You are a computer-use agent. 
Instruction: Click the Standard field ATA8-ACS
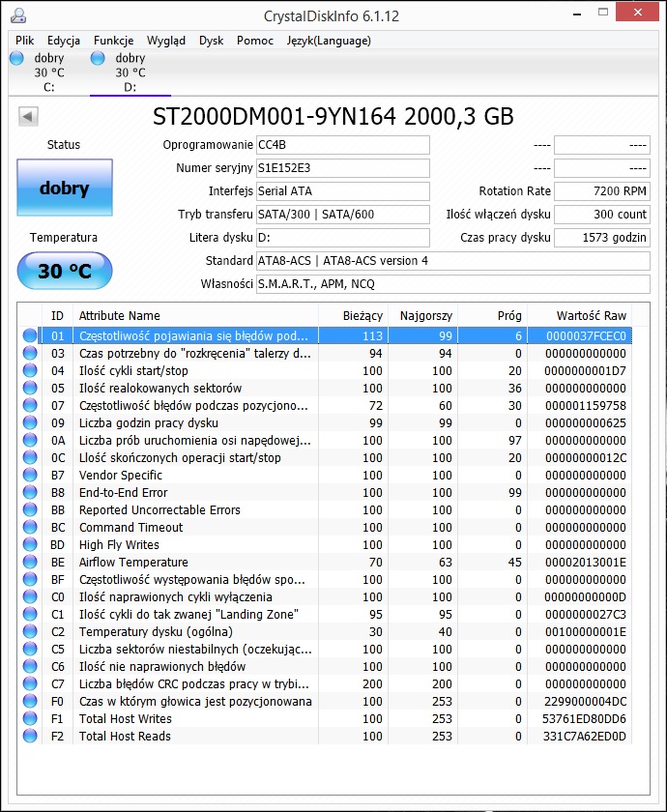pyautogui.click(x=453, y=261)
